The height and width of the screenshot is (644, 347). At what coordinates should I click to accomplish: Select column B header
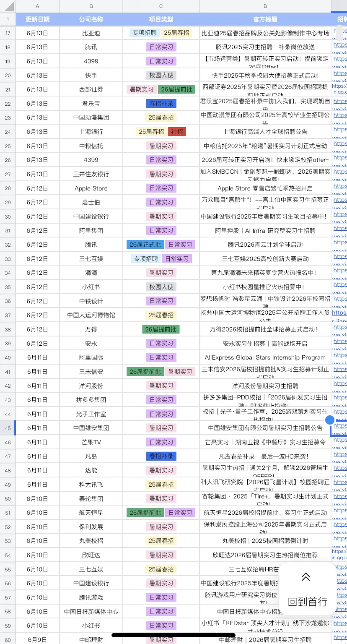click(x=91, y=6)
